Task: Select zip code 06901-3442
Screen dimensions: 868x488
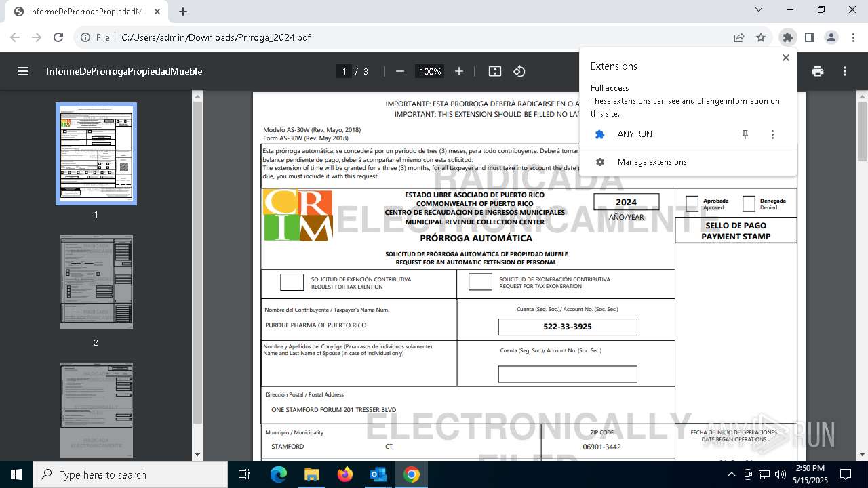Action: [x=602, y=447]
